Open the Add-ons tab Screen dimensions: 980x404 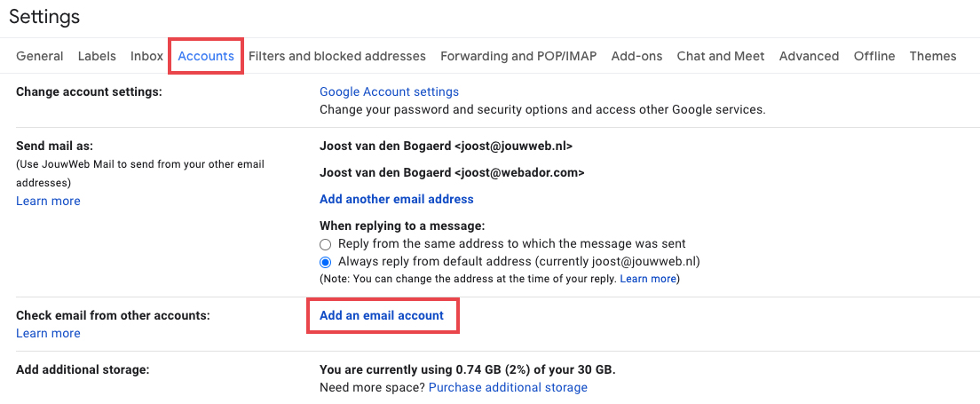pyautogui.click(x=636, y=56)
